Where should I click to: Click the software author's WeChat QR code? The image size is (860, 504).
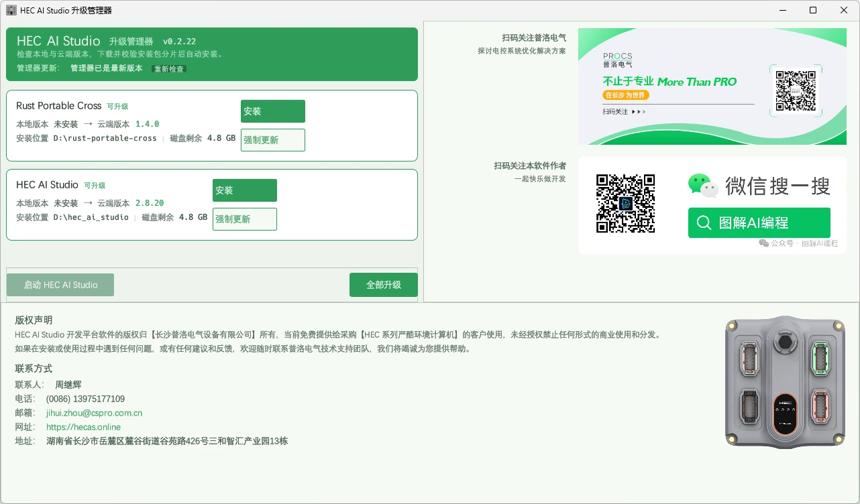click(625, 204)
